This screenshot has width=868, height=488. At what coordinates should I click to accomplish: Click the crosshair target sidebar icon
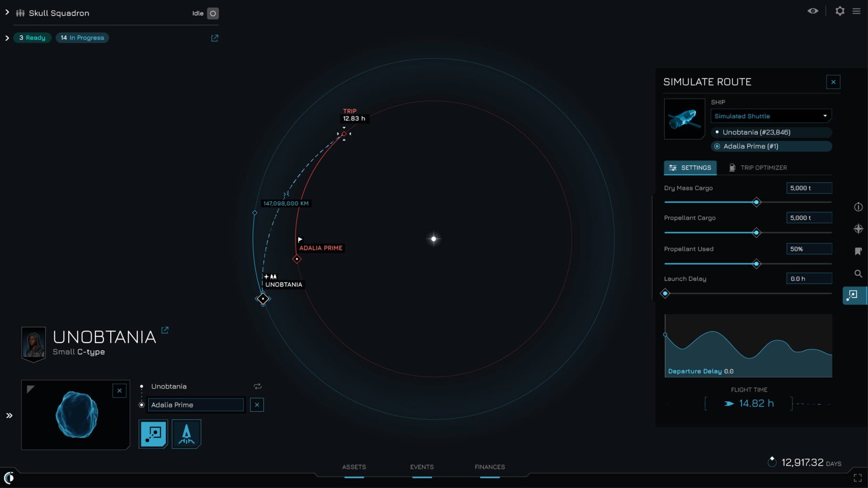858,229
